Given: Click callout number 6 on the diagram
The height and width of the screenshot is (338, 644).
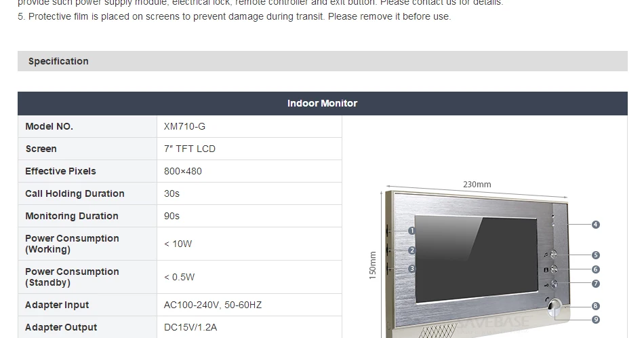Looking at the screenshot, I should [x=596, y=269].
